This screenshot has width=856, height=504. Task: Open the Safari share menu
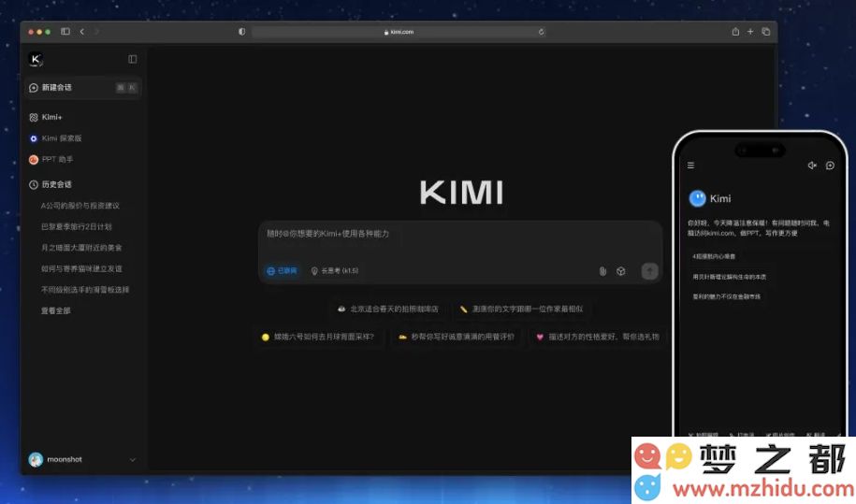pos(735,32)
